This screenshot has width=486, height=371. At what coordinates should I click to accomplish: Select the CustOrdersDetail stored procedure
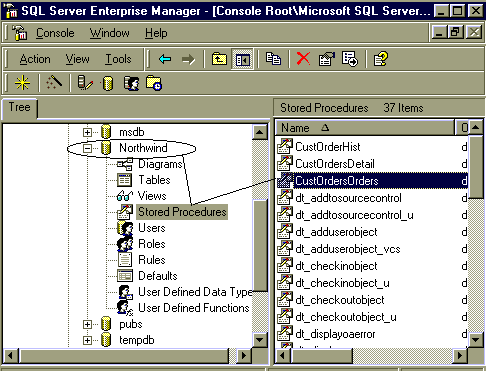[335, 164]
